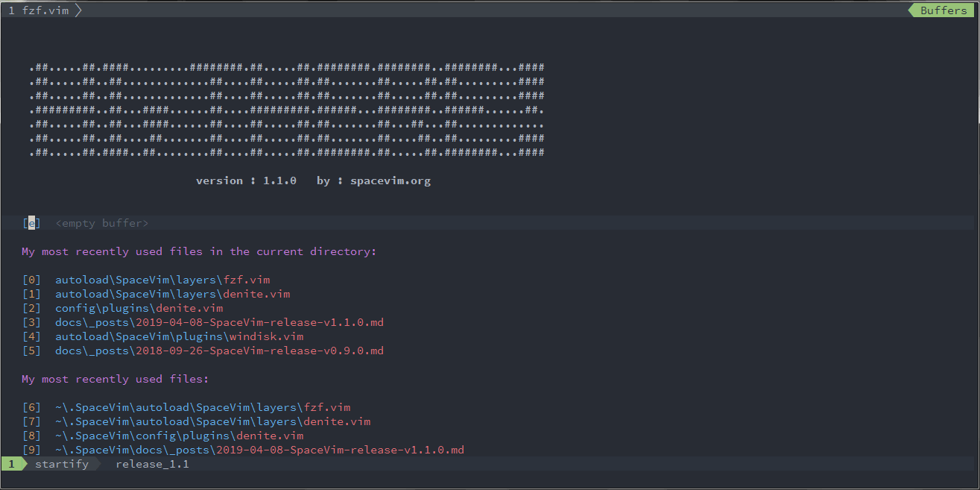Open entry [8] ~\.SpaceVim\config\plugins\denite.vim
Image resolution: width=980 pixels, height=490 pixels.
point(162,436)
